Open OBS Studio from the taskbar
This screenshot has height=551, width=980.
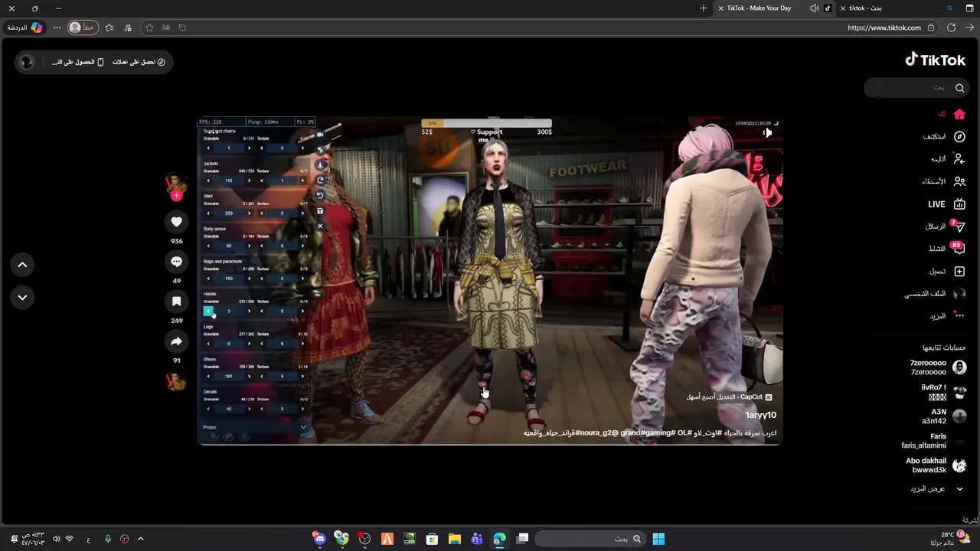point(364,539)
